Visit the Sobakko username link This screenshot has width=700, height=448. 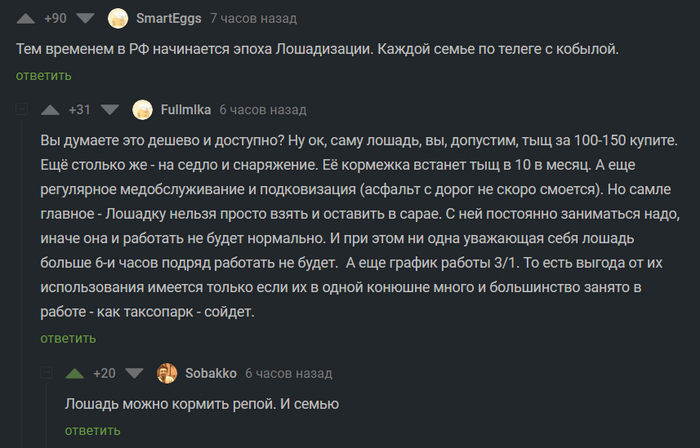click(x=211, y=373)
